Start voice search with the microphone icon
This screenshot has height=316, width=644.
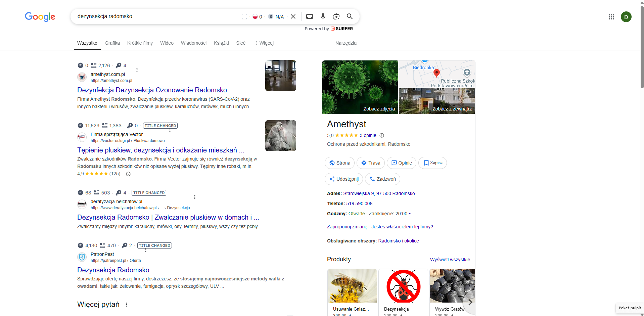pos(323,16)
